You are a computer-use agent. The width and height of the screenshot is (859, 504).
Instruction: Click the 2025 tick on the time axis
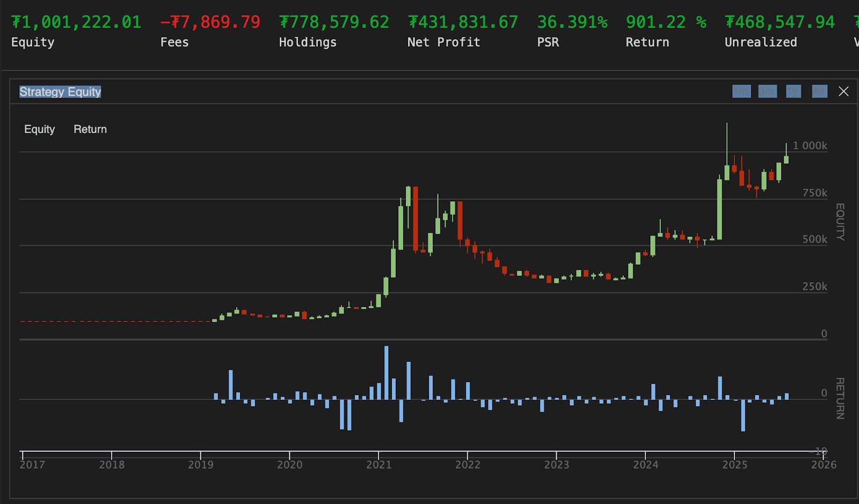(x=735, y=465)
